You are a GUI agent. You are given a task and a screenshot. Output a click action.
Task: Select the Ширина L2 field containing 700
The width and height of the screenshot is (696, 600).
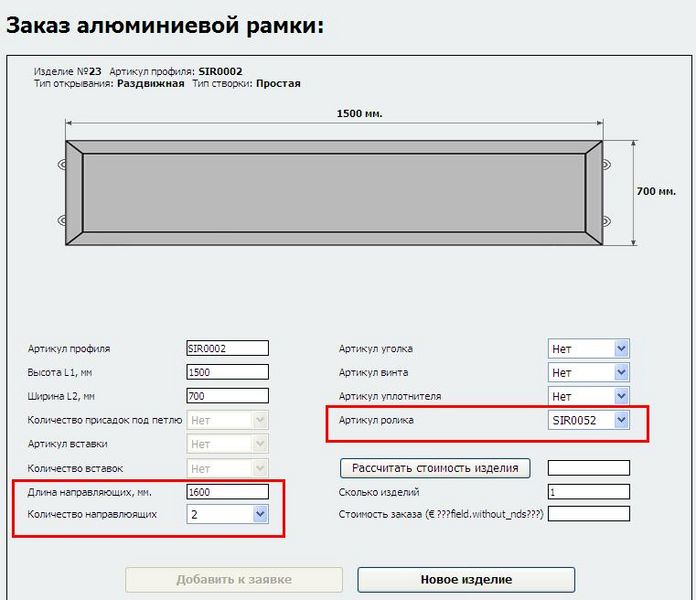pos(227,396)
